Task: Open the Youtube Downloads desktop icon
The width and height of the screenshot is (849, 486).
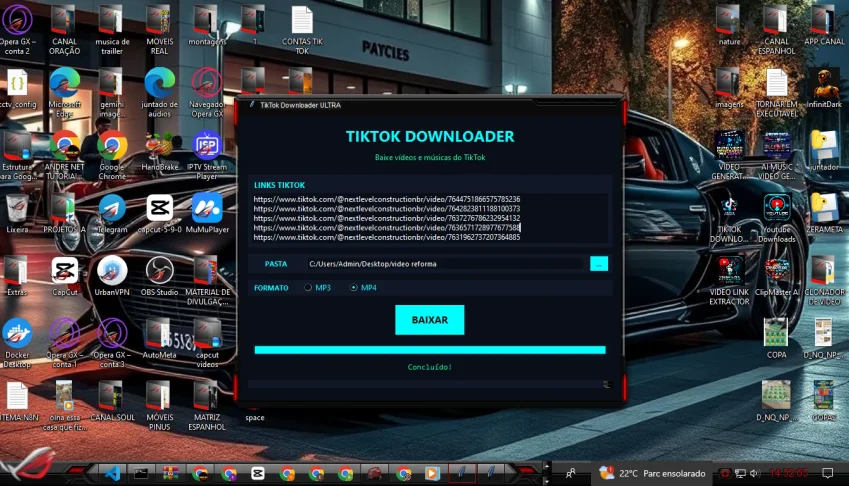Action: point(776,219)
